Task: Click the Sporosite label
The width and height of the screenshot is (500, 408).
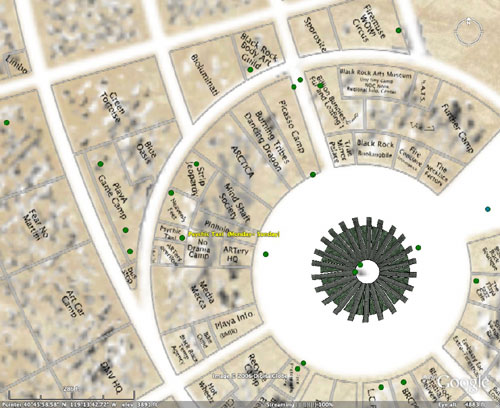Action: click(315, 35)
